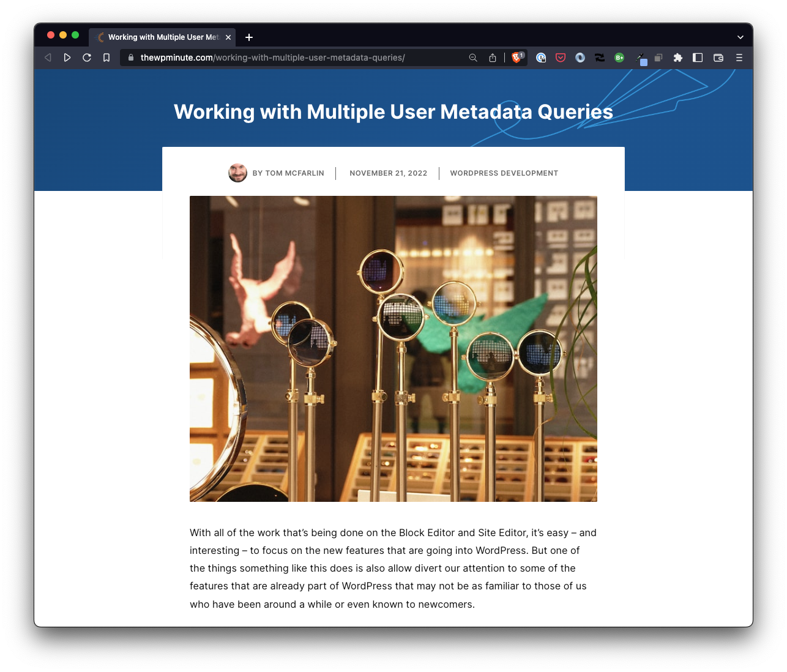Click the URL address bar field
This screenshot has width=787, height=672.
[x=294, y=58]
